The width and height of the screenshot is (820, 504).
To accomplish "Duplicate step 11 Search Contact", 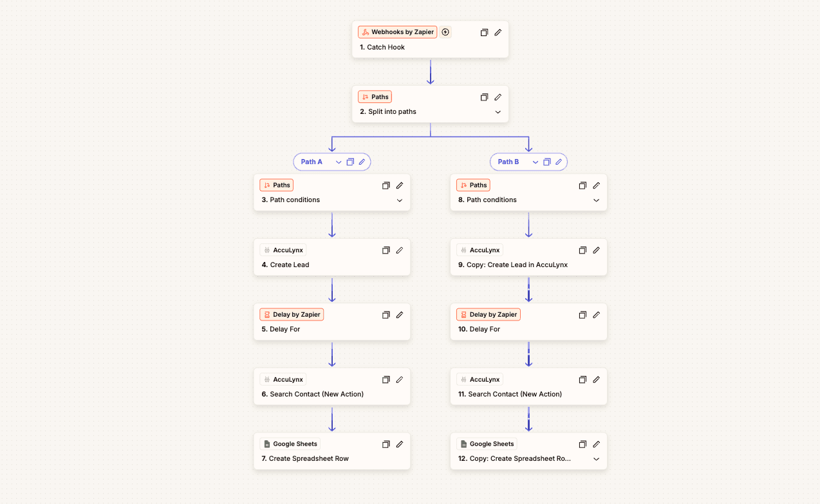I will pos(582,380).
